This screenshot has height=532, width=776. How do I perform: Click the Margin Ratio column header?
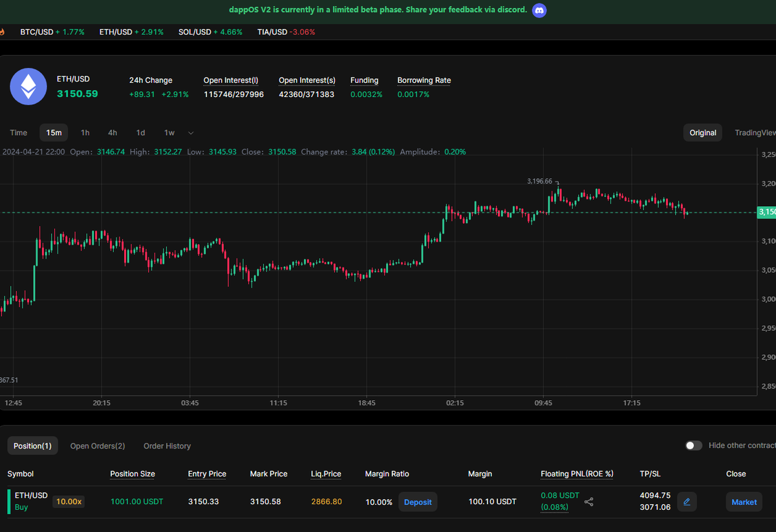coord(387,474)
